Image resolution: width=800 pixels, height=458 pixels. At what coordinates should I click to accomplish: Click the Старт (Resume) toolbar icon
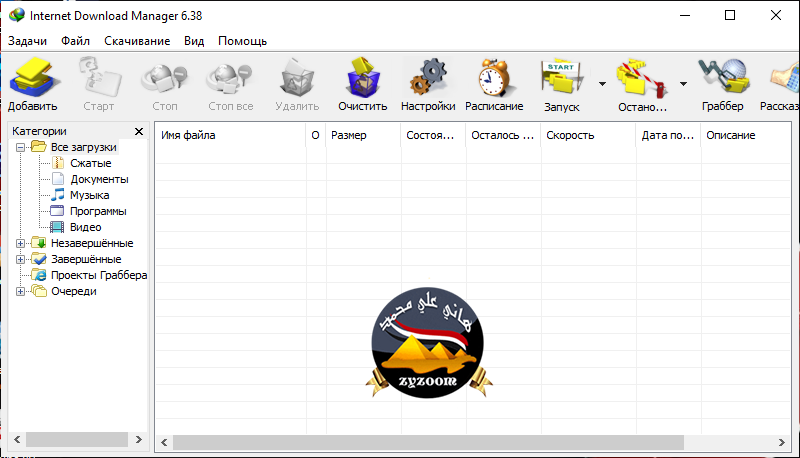(x=99, y=78)
